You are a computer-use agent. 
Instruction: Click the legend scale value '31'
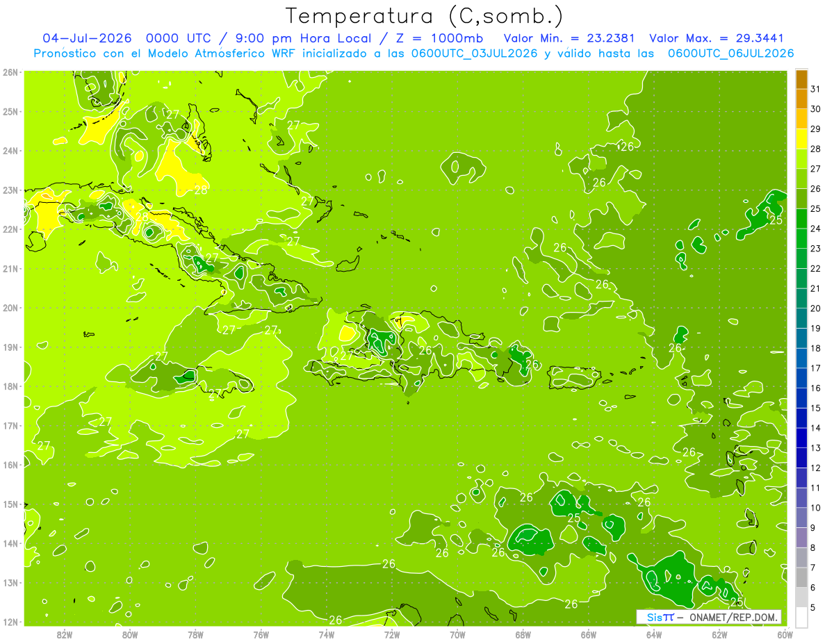point(816,89)
